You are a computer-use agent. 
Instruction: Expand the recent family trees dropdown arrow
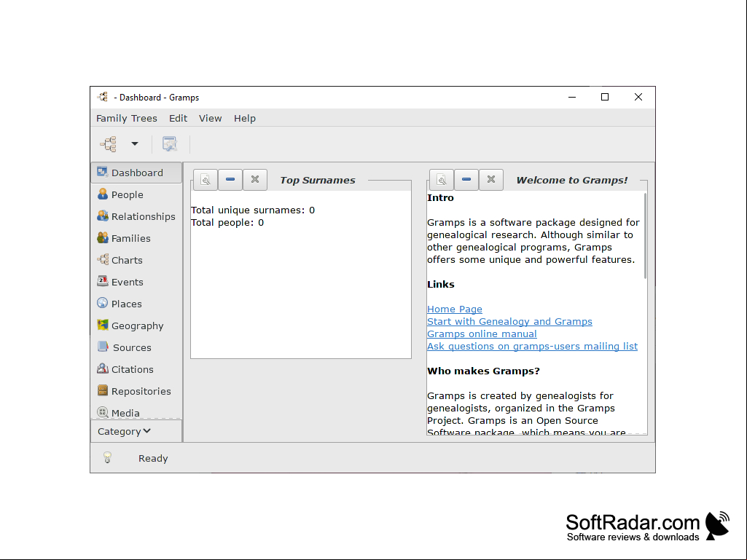click(x=135, y=143)
